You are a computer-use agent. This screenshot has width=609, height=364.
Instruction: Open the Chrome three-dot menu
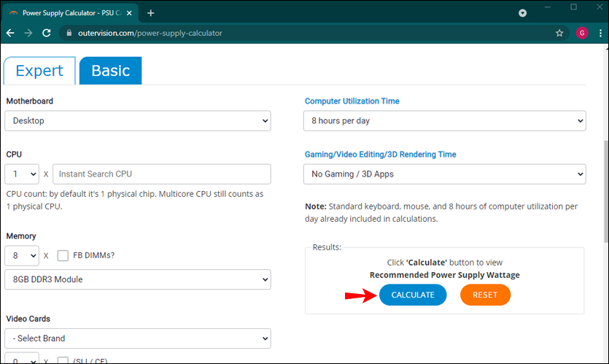[598, 33]
